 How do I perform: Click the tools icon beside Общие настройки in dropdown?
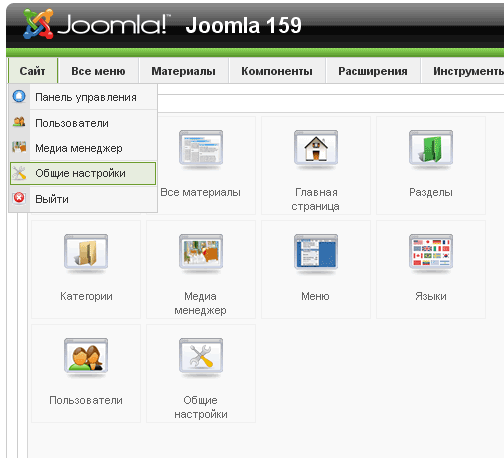[19, 173]
